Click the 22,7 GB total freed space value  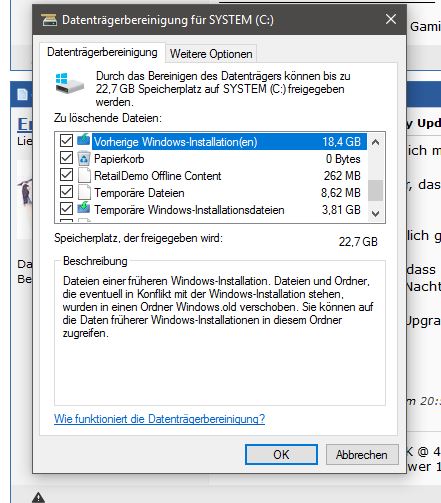pos(358,241)
